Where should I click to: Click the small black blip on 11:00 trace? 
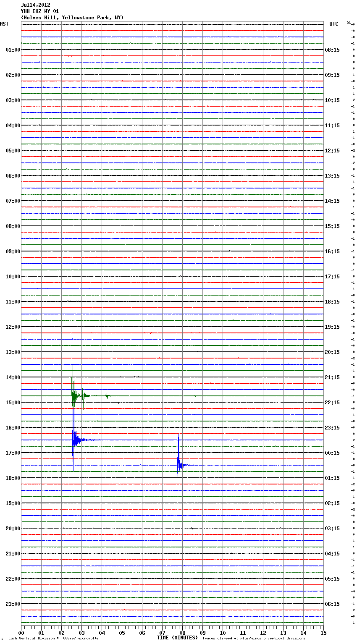point(69,301)
